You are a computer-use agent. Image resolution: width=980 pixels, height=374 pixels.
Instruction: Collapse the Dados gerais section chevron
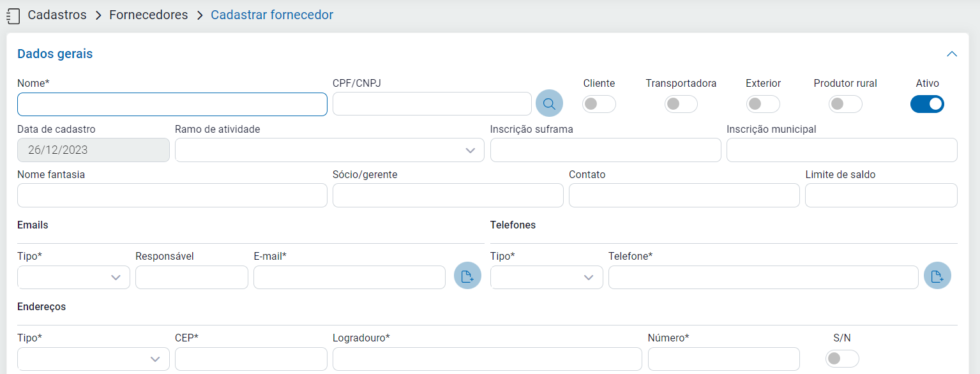(951, 54)
